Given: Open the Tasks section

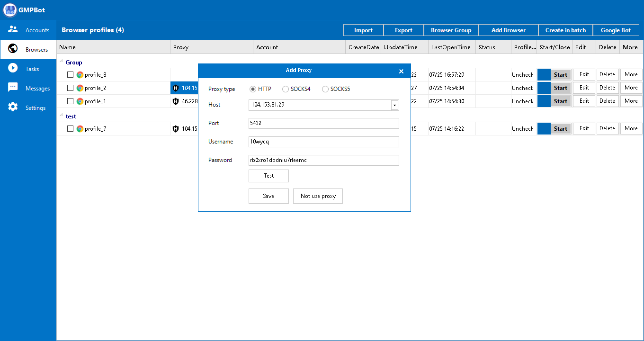Looking at the screenshot, I should pos(28,69).
